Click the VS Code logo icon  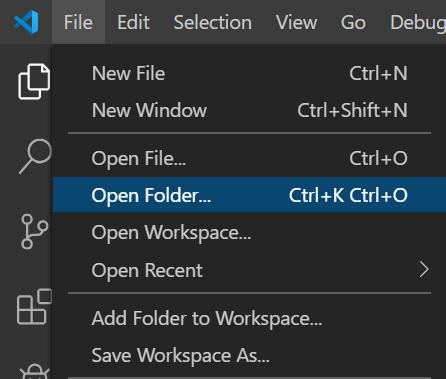pos(26,22)
